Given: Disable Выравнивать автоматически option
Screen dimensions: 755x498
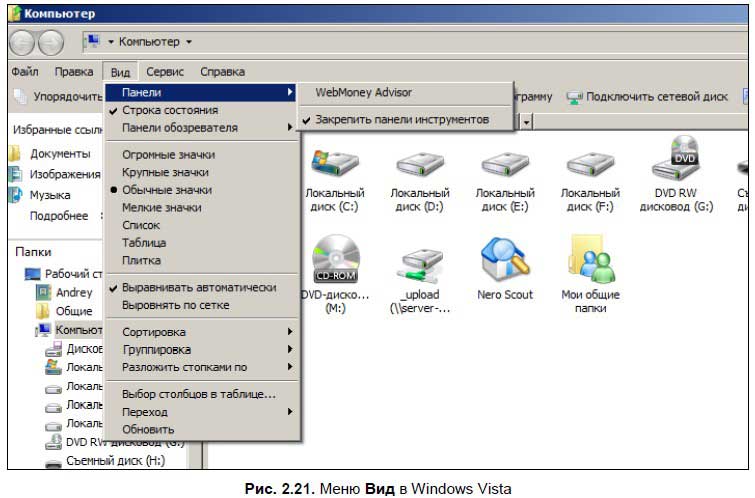Looking at the screenshot, I should coord(199,287).
